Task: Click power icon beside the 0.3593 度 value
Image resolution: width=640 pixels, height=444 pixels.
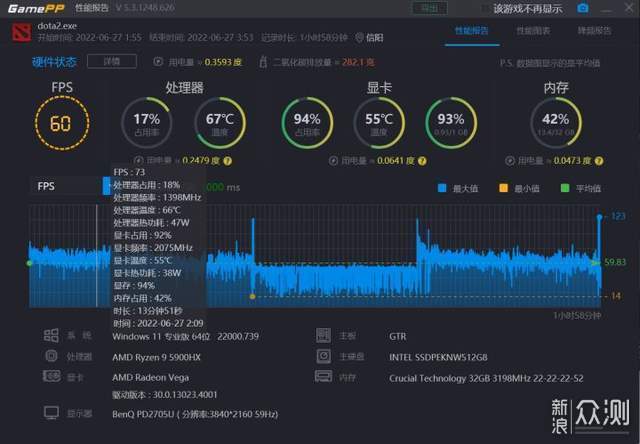Action: 158,62
